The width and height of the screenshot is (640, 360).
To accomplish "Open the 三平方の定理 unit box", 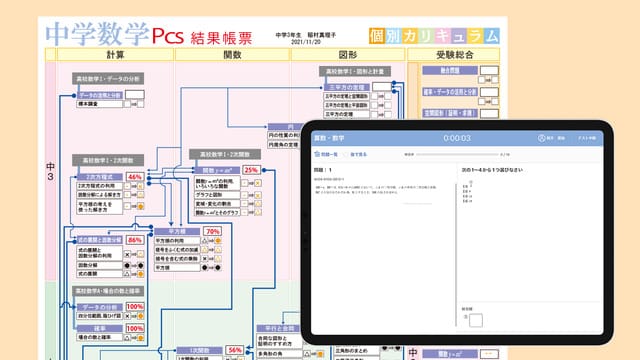I will pos(347,87).
